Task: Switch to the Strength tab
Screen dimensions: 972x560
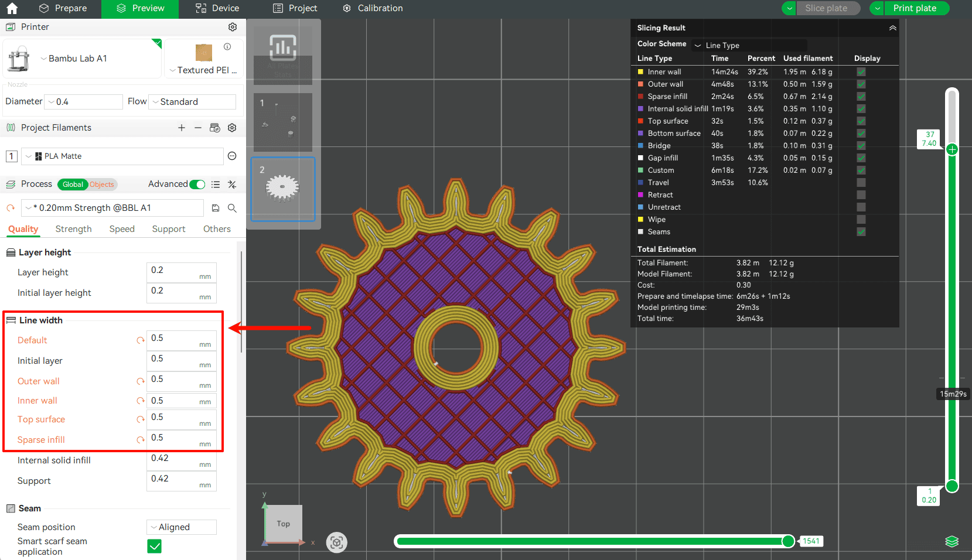Action: tap(73, 229)
